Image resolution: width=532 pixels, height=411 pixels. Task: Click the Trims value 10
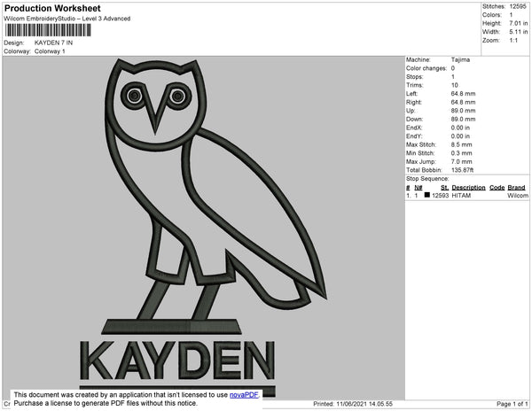pyautogui.click(x=455, y=85)
